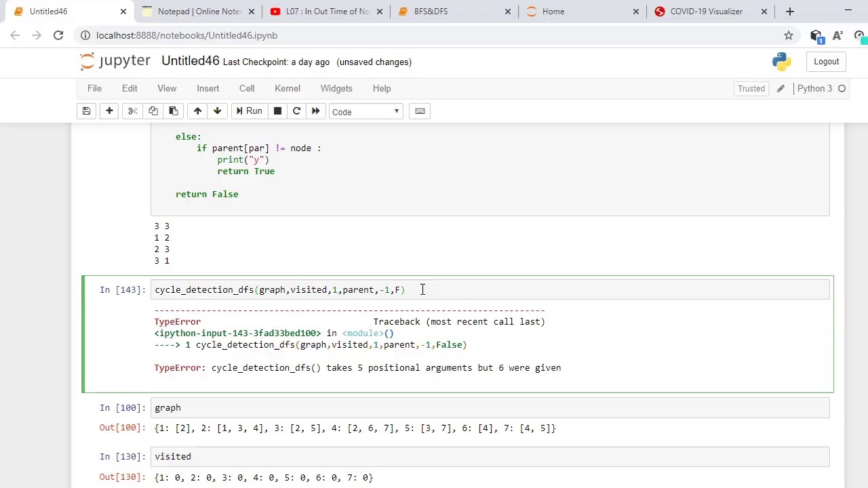Open the Cell menu
Screen dimensions: 868x488
pyautogui.click(x=247, y=88)
